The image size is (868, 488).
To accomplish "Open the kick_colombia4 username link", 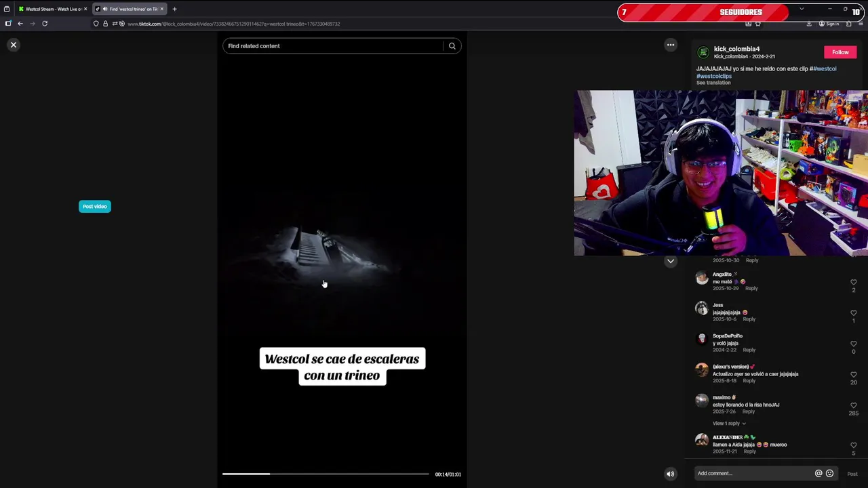I will click(736, 49).
